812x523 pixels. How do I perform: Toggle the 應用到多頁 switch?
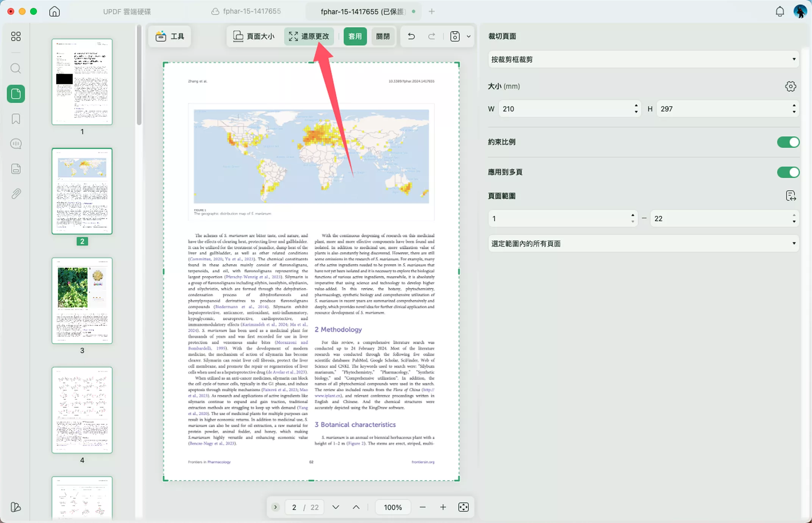click(x=789, y=172)
